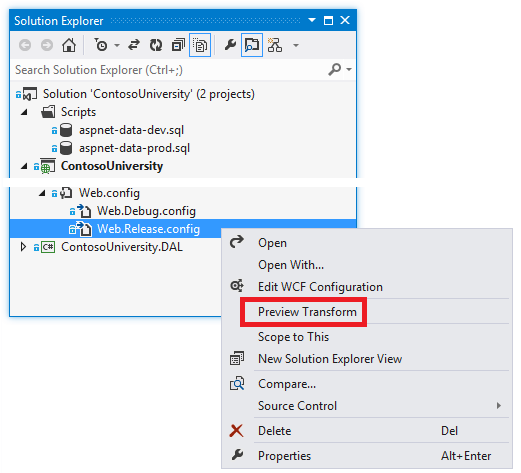Click Sync with Active Document arrows icon
Viewport: 521px width, 473px height.
click(x=134, y=45)
